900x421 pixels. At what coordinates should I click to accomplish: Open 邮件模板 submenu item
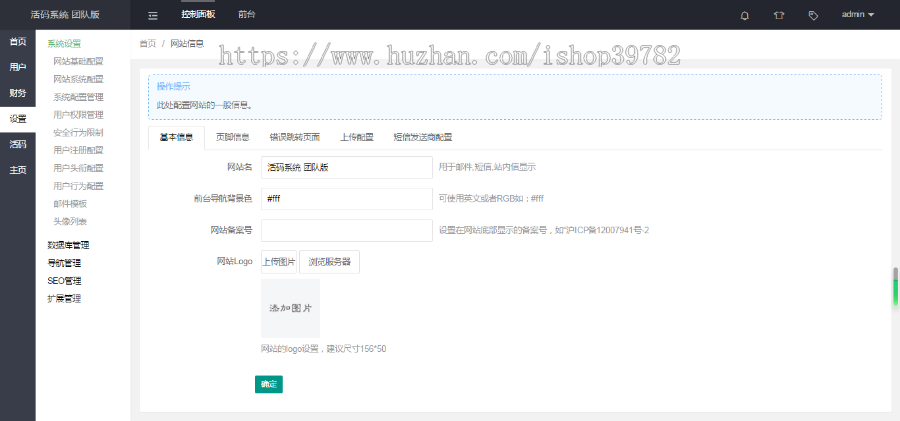tap(70, 204)
